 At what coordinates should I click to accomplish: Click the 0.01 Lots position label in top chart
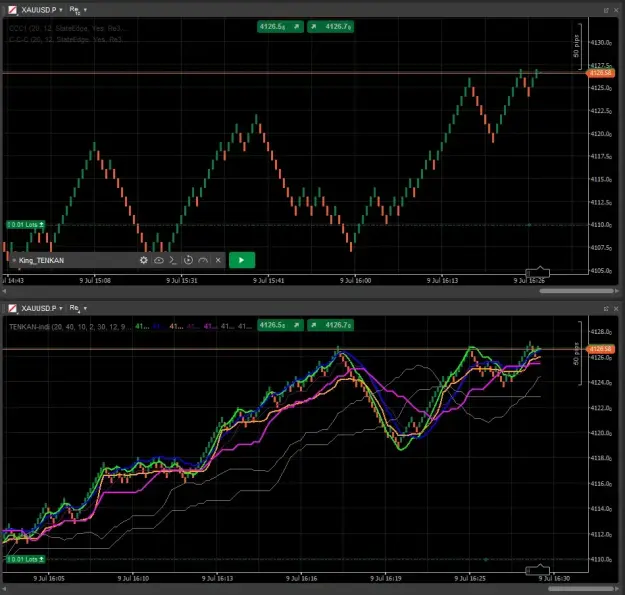[26, 225]
